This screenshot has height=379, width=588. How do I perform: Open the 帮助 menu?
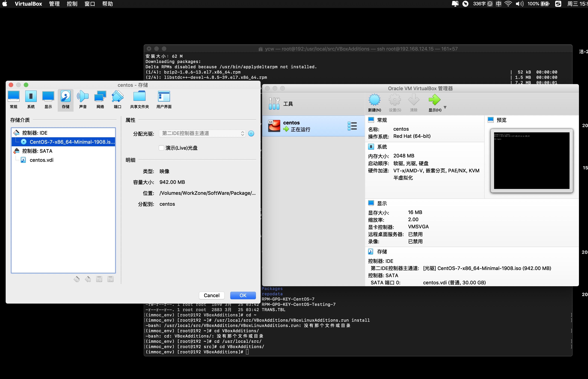pyautogui.click(x=107, y=4)
